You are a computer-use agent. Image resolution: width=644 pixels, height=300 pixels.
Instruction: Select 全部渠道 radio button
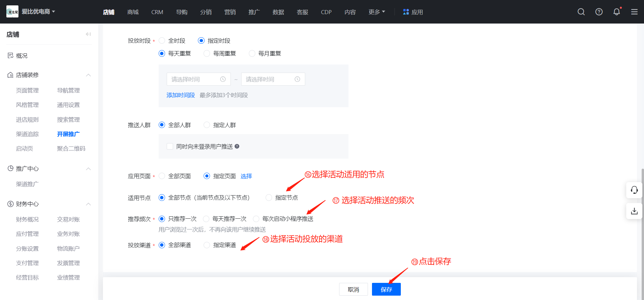(162, 245)
